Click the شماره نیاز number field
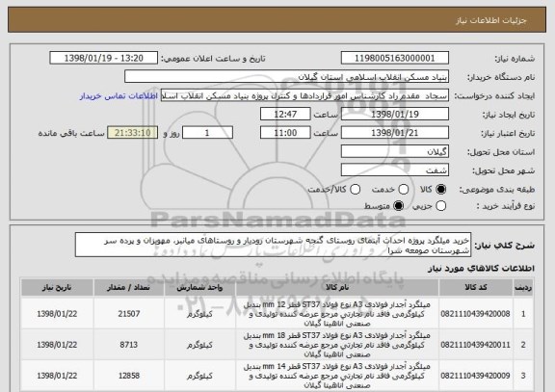Image resolution: width=555 pixels, height=392 pixels. 395,58
